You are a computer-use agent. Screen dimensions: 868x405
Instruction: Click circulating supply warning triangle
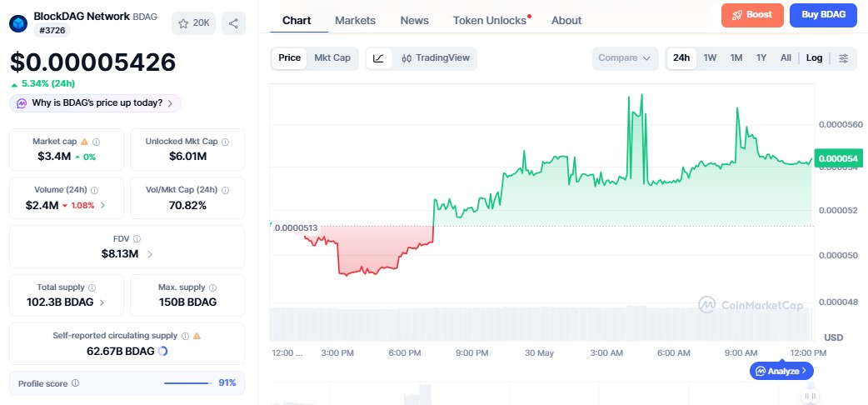197,336
